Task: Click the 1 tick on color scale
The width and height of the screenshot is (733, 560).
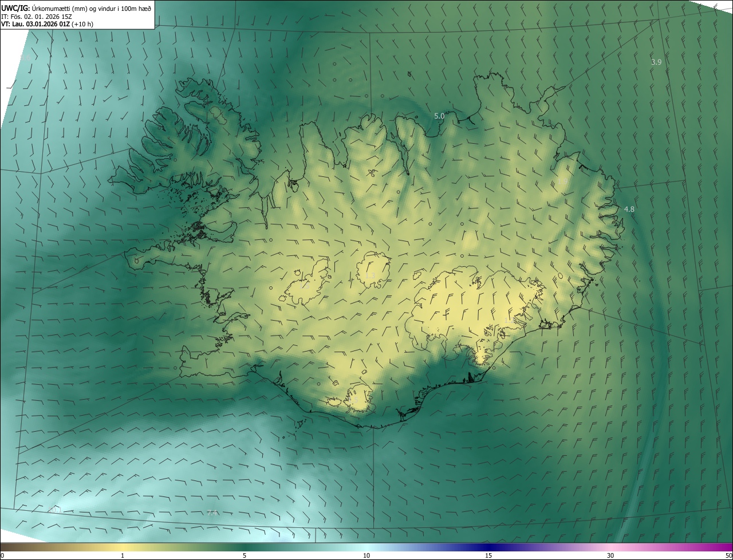Action: pos(123,555)
